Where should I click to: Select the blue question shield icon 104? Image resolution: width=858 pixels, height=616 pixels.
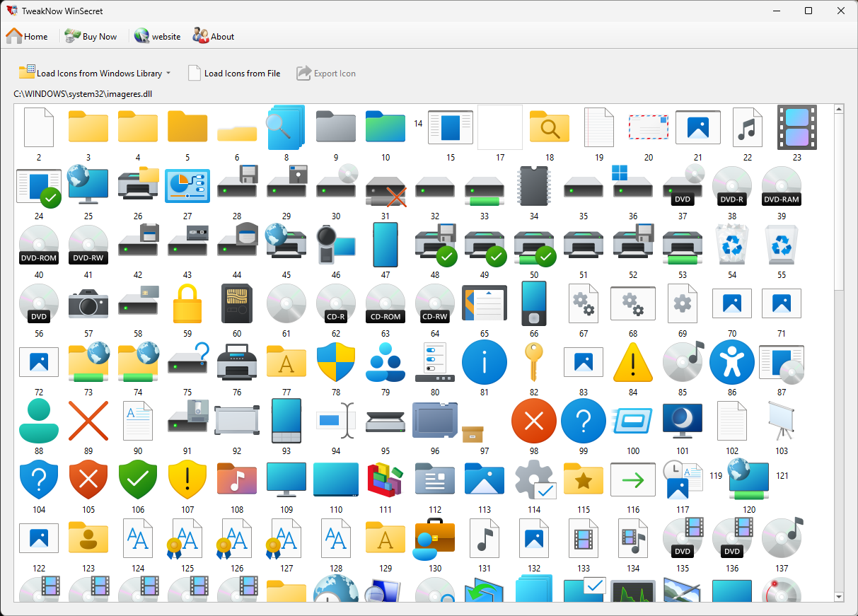pyautogui.click(x=39, y=480)
